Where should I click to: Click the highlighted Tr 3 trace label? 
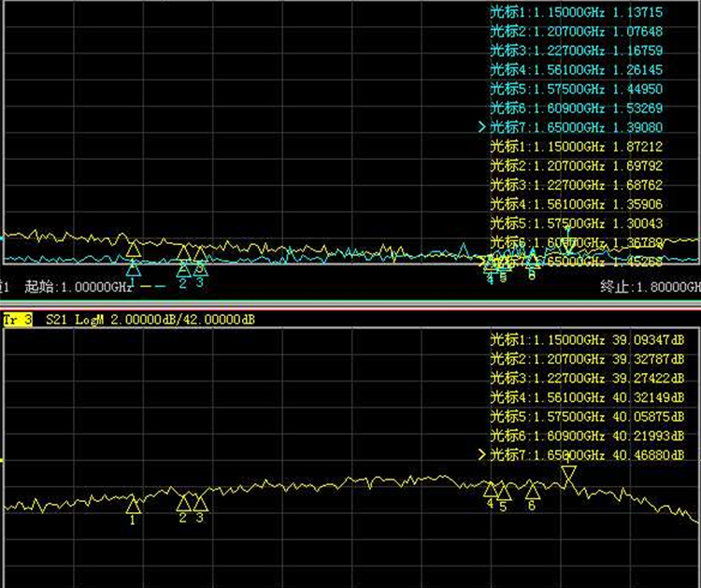[x=17, y=321]
